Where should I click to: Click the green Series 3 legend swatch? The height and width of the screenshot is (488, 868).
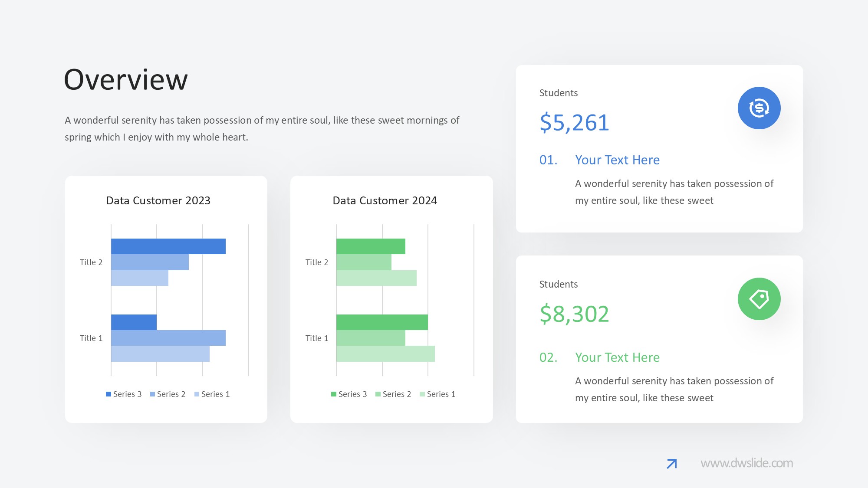[x=334, y=394]
